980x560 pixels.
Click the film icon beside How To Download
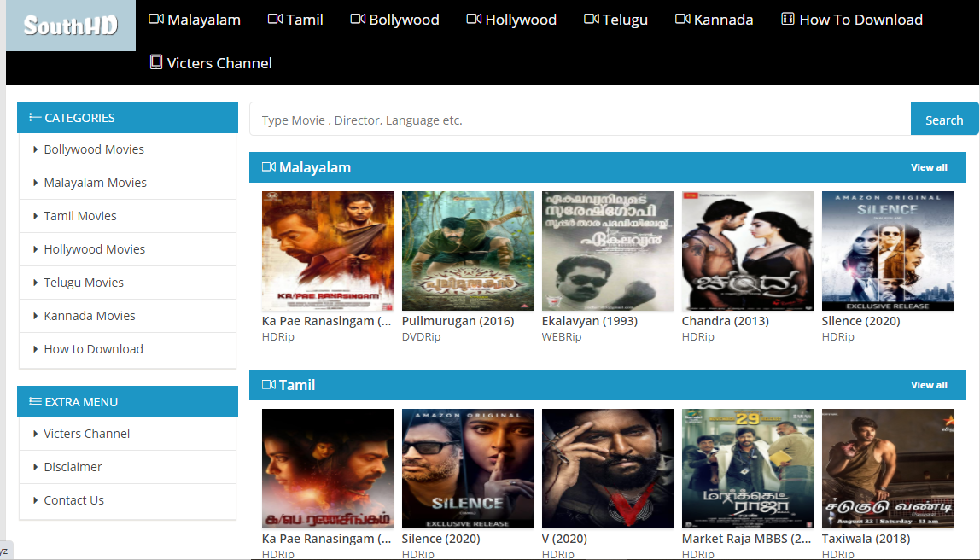[x=787, y=19]
